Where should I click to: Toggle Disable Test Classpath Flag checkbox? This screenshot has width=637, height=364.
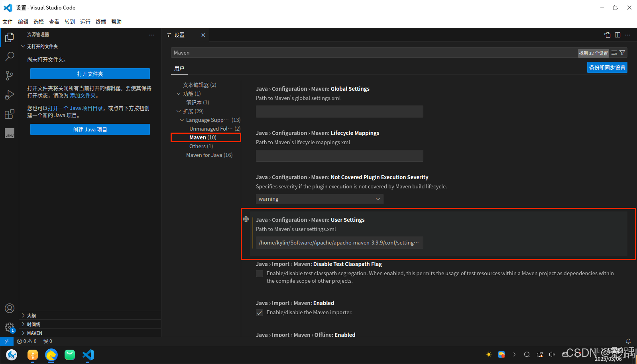260,274
